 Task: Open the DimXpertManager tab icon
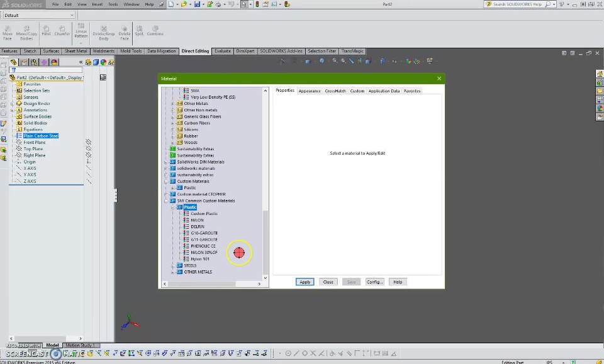coord(44,62)
